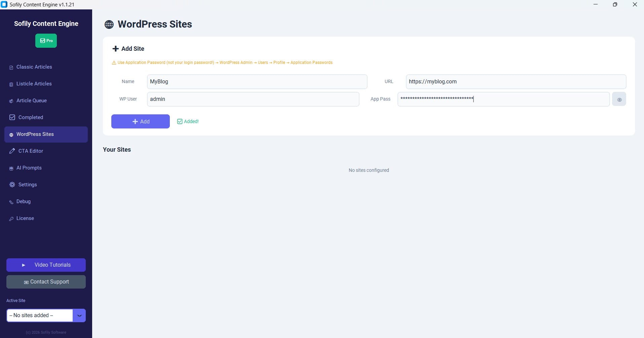Click the Pro badge button
Screen dimensions: 644x338
pos(46,41)
